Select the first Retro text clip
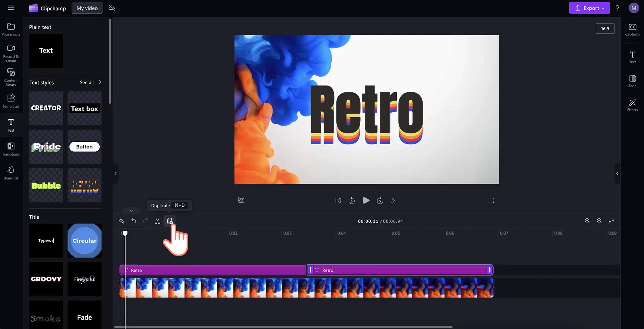Viewport: 644px width, 329px height. coord(212,270)
